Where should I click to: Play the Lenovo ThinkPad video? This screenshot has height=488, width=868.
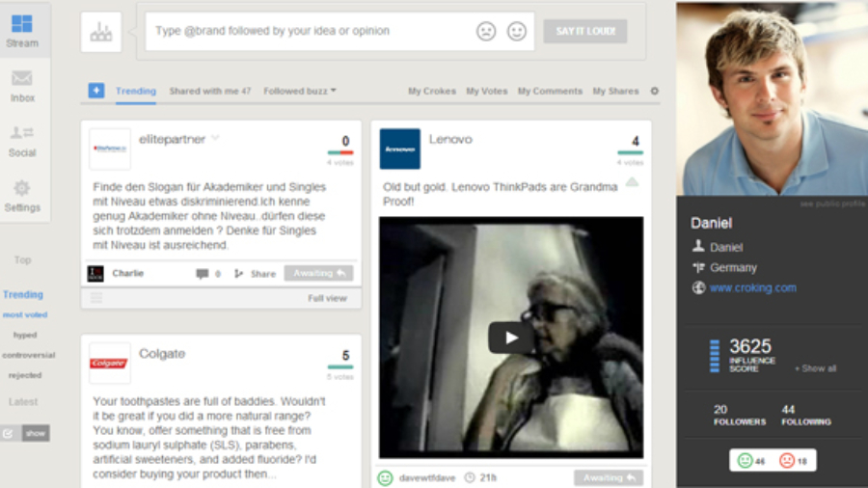coord(511,338)
